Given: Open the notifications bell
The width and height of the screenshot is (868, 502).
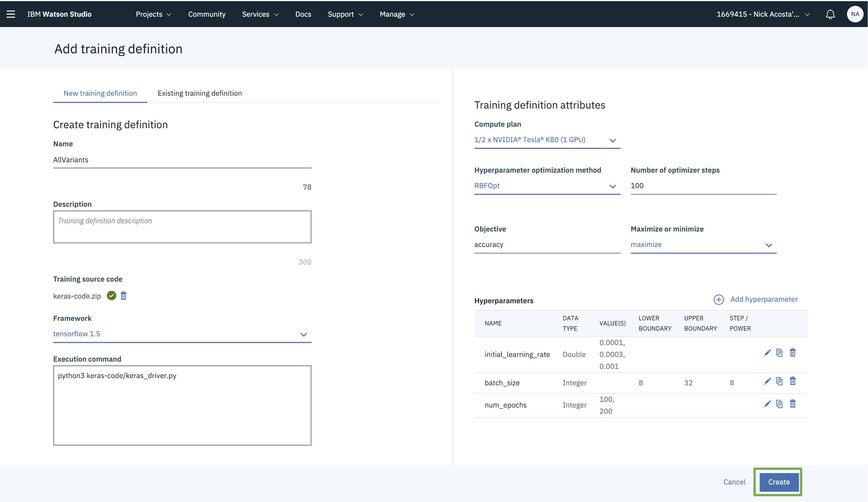Looking at the screenshot, I should (830, 14).
